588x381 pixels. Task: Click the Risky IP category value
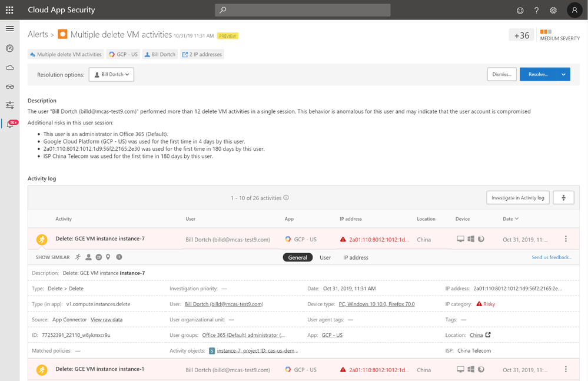coord(486,304)
